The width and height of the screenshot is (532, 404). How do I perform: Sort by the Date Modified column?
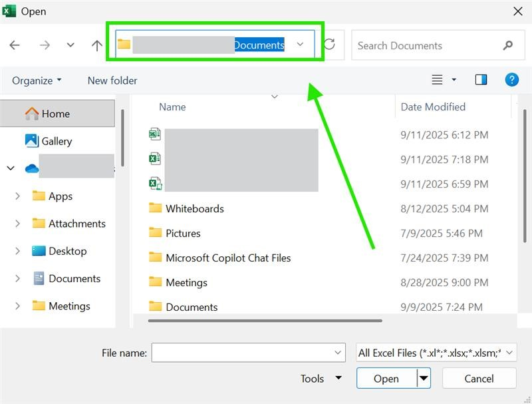(x=433, y=107)
